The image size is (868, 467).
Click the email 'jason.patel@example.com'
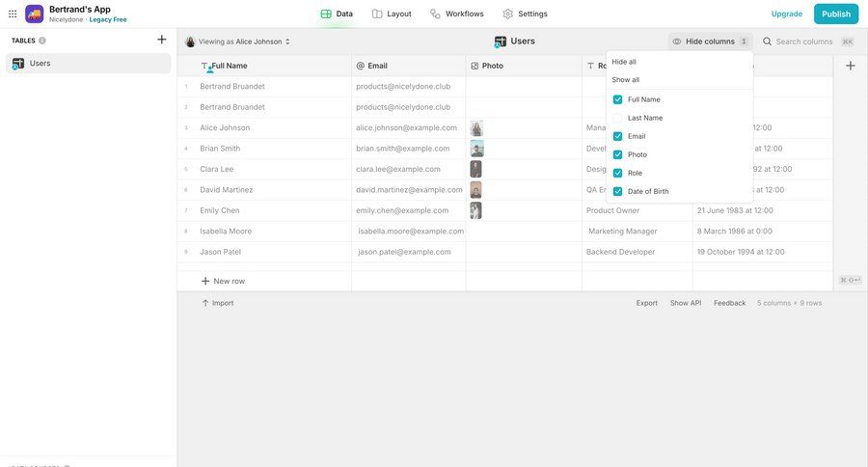click(x=404, y=252)
